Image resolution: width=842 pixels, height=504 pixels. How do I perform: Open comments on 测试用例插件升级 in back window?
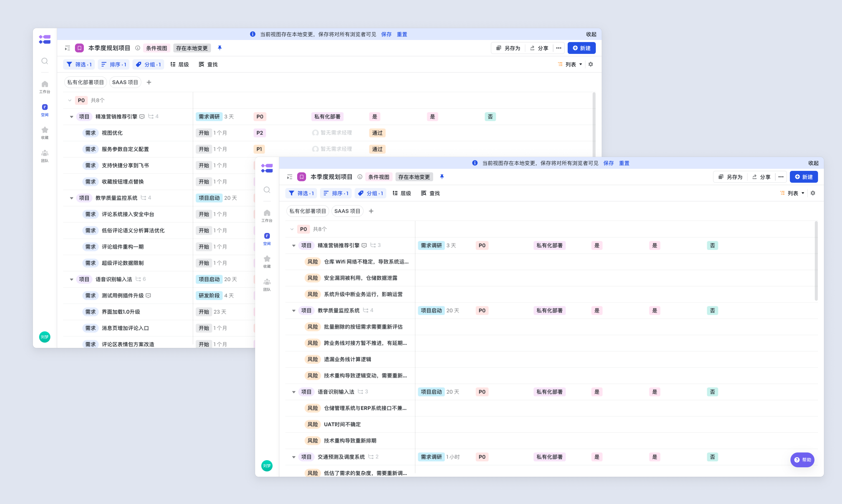[x=148, y=296]
